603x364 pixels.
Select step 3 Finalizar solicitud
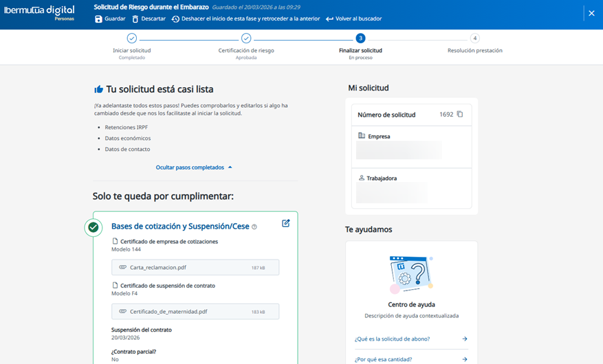360,38
